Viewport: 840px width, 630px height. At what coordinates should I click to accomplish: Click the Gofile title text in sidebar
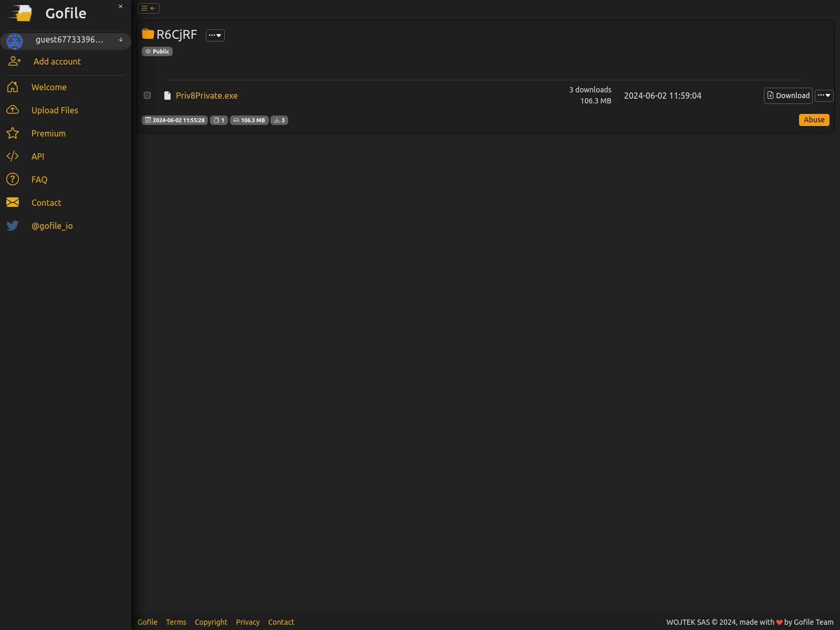[x=66, y=13]
